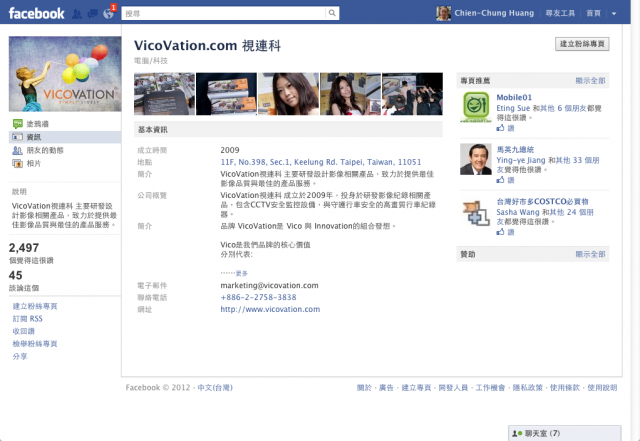Click 訂閱 RSS link

(x=27, y=318)
